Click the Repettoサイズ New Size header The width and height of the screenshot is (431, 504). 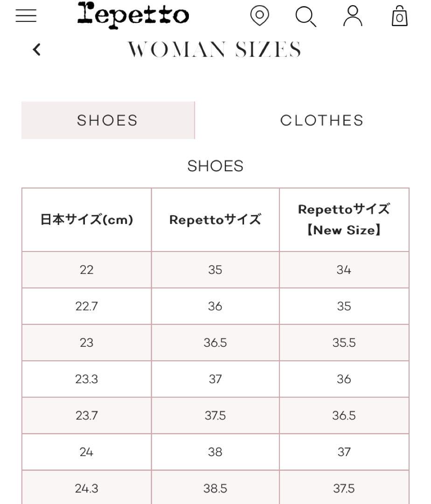[x=344, y=219]
